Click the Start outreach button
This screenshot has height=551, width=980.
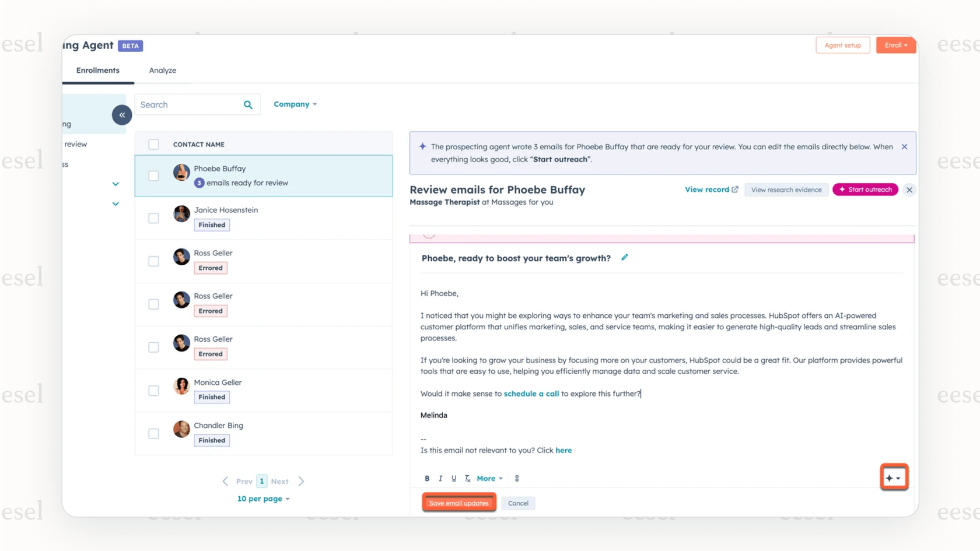(865, 189)
